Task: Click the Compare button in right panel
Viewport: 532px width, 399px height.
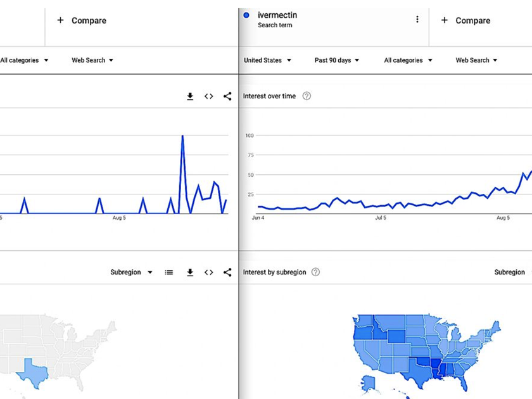Action: 465,20
